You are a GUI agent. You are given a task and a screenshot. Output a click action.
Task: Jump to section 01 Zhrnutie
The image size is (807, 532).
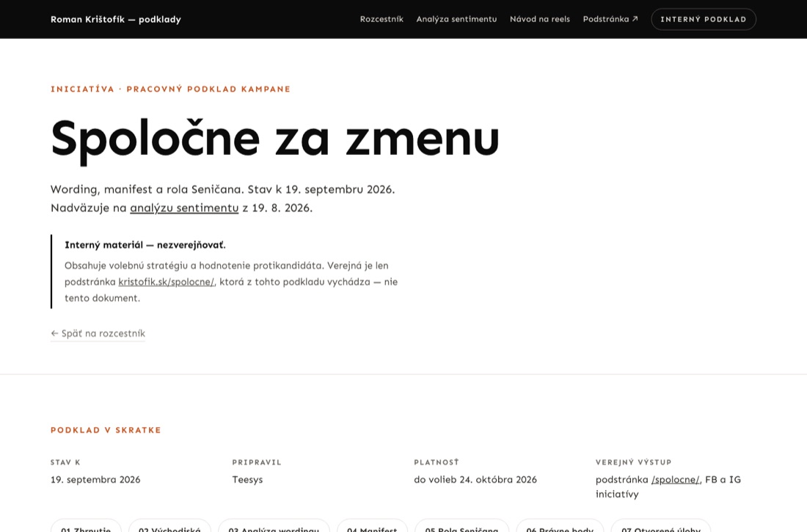(86, 526)
